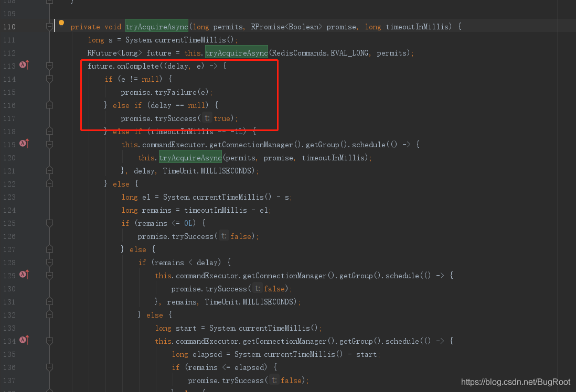Viewport: 576px width, 392px height.
Task: Collapse the if (remains <= 0L) fold at line 125
Action: 50,223
